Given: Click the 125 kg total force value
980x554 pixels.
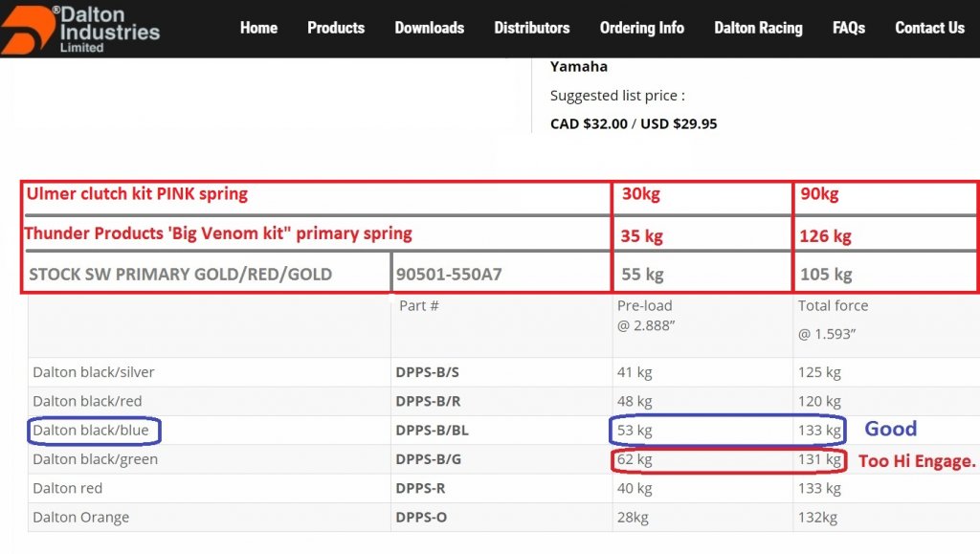Looking at the screenshot, I should [819, 372].
